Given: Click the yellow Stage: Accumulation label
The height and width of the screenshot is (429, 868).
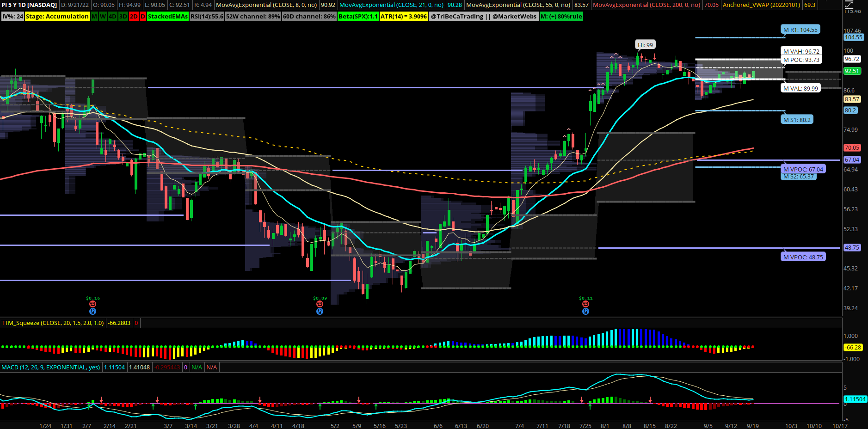Looking at the screenshot, I should pyautogui.click(x=57, y=17).
